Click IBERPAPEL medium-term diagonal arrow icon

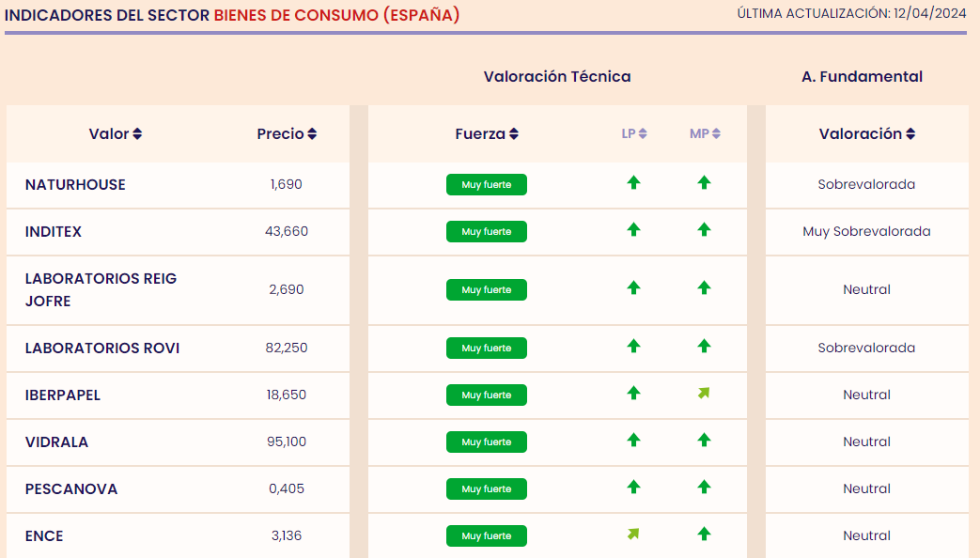pyautogui.click(x=704, y=394)
